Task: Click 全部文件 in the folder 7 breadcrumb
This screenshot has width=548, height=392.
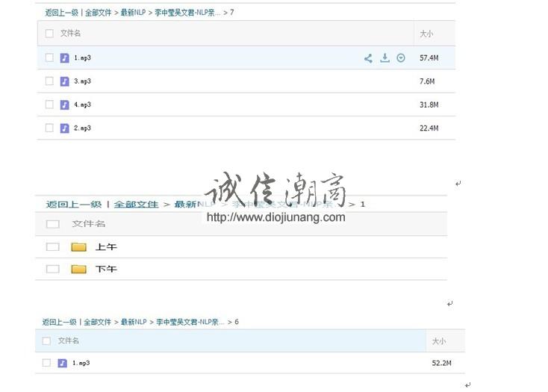Action: [99, 13]
